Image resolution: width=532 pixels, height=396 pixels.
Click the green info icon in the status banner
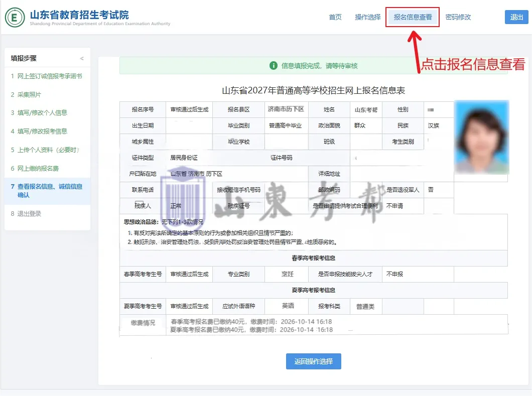273,65
